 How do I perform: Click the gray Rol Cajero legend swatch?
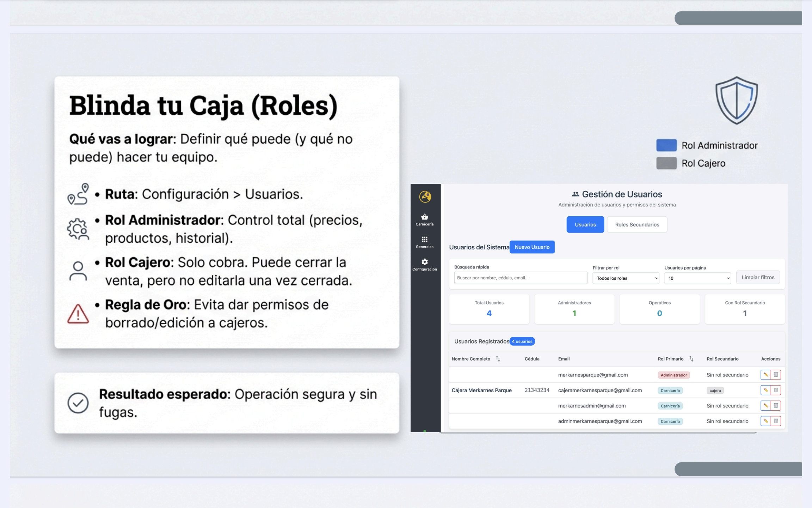pyautogui.click(x=666, y=163)
